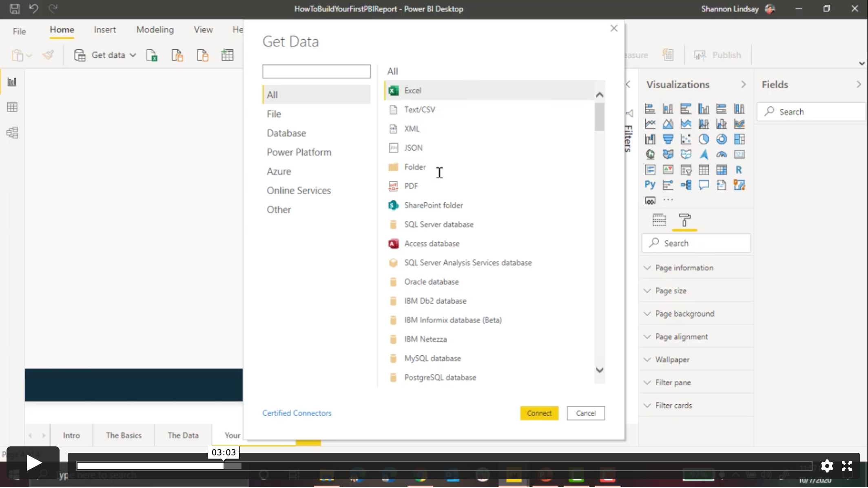Viewport: 868px width, 488px height.
Task: Open the Get data dropdown arrow
Action: (x=133, y=55)
